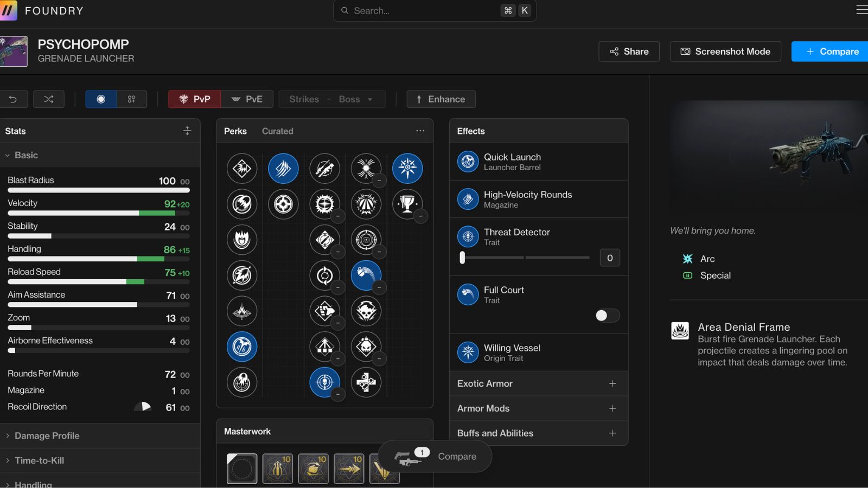Click the Threat Detector value box showing 0
This screenshot has width=868, height=488.
point(610,258)
